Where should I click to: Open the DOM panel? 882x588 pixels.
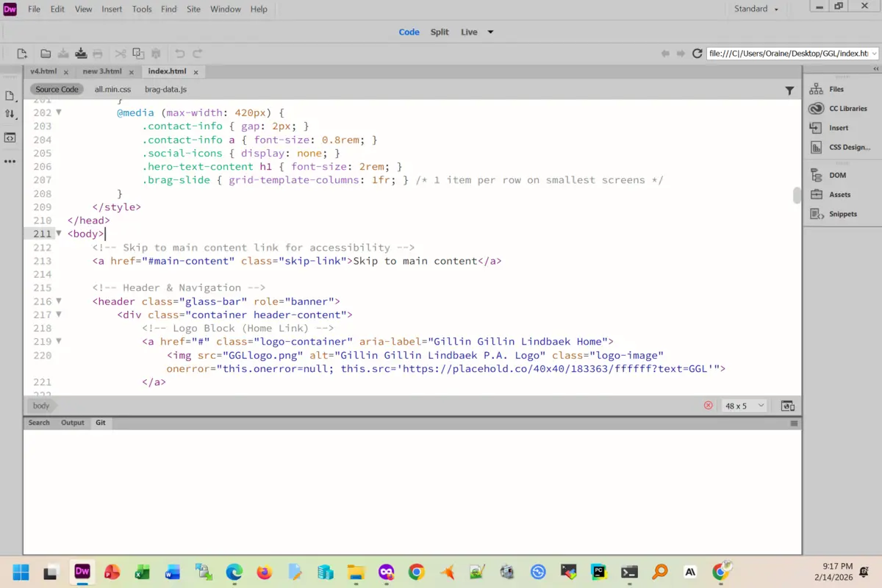pos(839,175)
